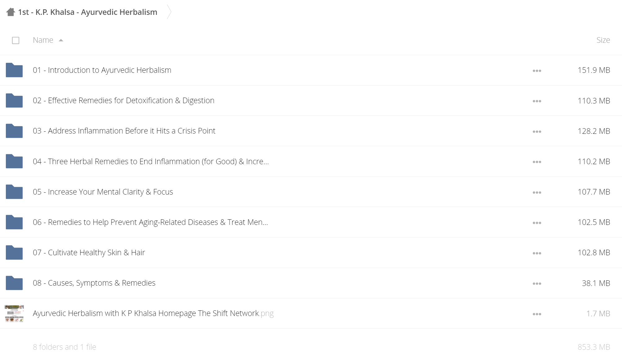
Task: Click the breadcrumb chevron after Ayurvedic Herbalism
Action: pyautogui.click(x=169, y=12)
